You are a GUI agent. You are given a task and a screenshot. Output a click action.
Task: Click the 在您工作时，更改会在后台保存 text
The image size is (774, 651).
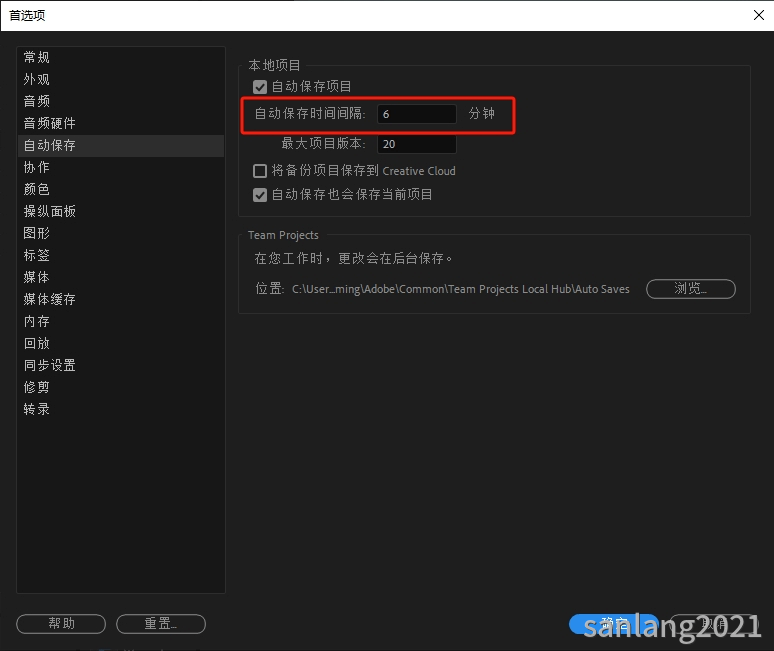pyautogui.click(x=353, y=258)
